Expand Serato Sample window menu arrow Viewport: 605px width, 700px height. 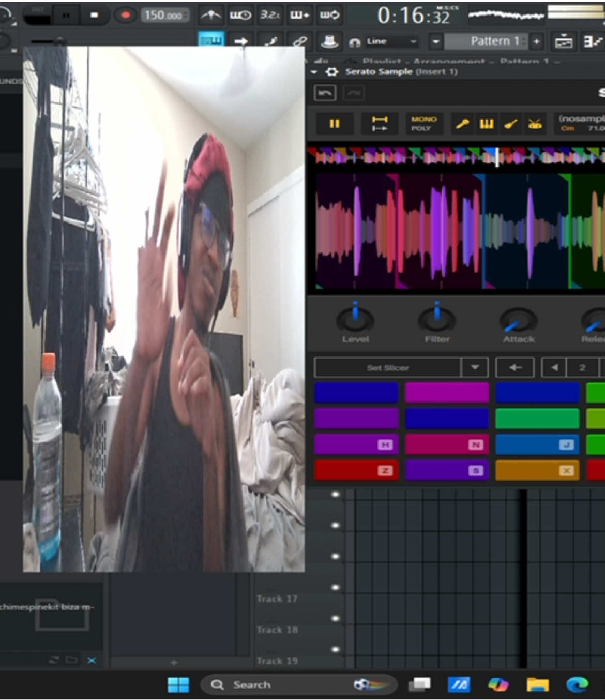[x=314, y=72]
